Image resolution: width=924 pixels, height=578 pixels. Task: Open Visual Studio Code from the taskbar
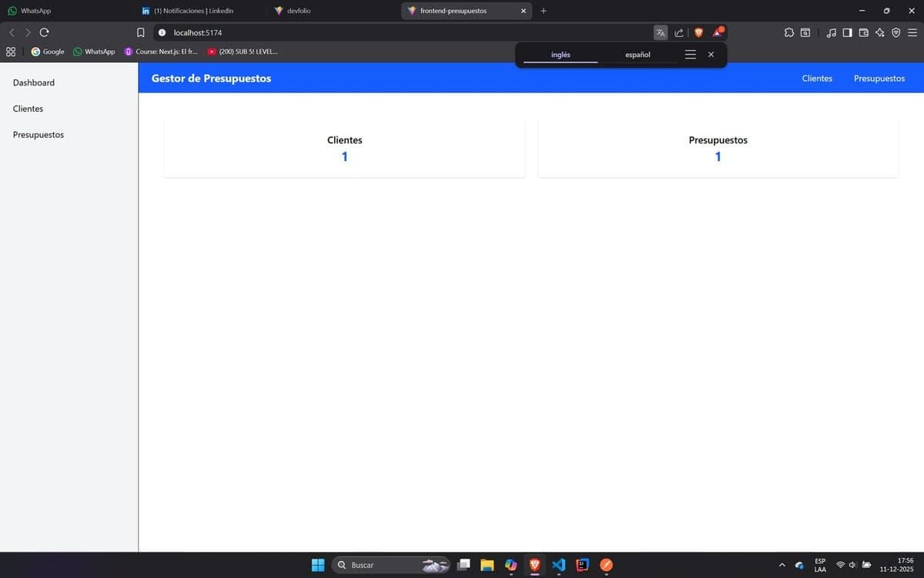(x=559, y=565)
